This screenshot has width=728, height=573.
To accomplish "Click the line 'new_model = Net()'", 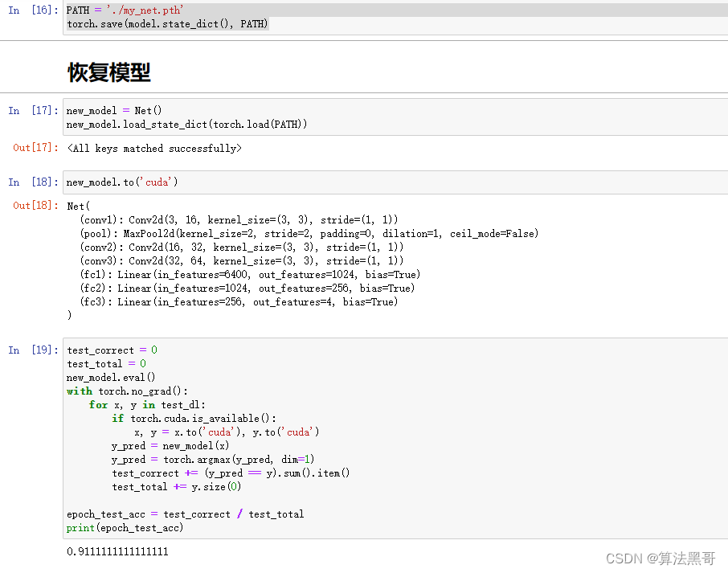I will coord(114,111).
